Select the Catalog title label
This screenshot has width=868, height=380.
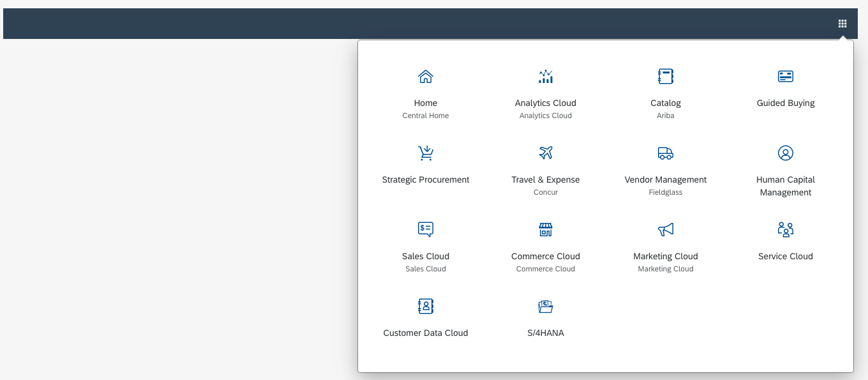click(x=666, y=103)
